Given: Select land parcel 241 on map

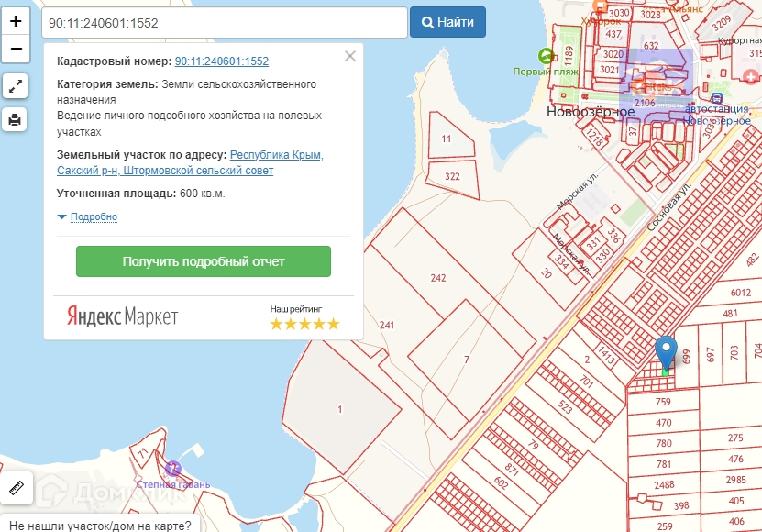Looking at the screenshot, I should pyautogui.click(x=387, y=325).
